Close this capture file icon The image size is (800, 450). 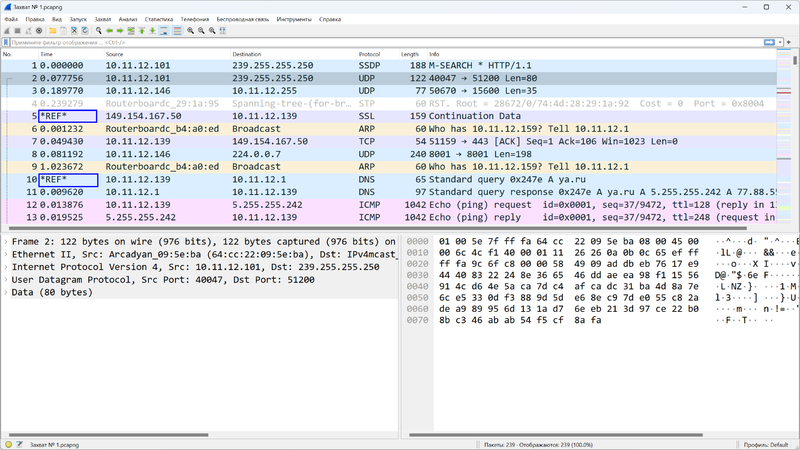tap(74, 31)
